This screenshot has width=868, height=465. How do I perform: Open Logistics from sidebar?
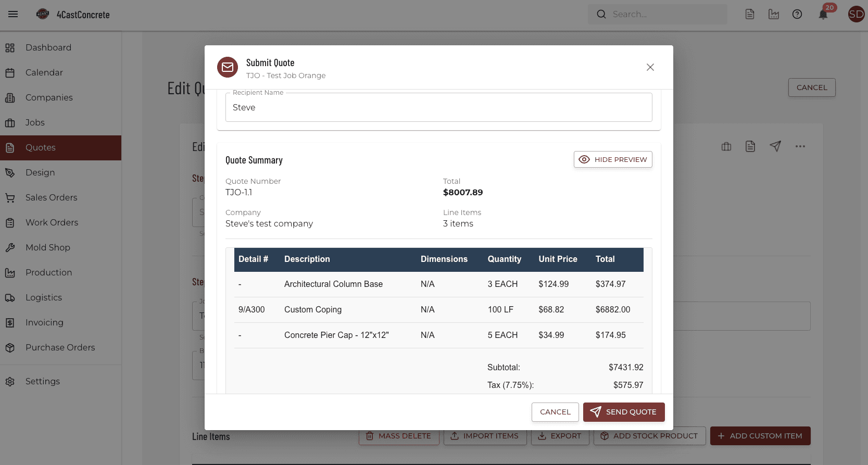(60, 298)
